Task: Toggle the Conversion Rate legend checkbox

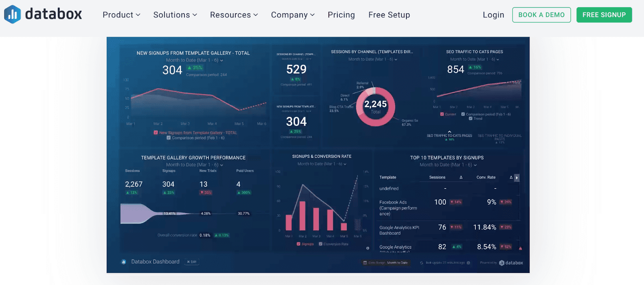Action: click(320, 244)
